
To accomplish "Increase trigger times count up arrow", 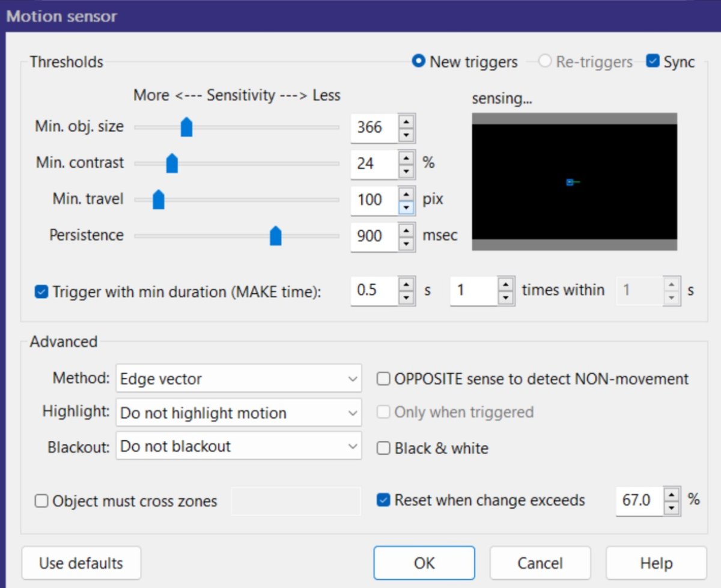I will pos(507,283).
